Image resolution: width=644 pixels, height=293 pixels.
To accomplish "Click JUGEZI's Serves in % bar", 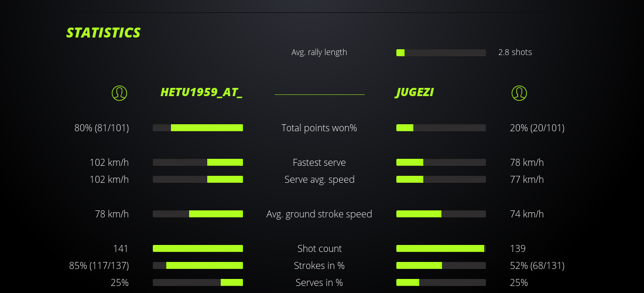I will pyautogui.click(x=441, y=282).
